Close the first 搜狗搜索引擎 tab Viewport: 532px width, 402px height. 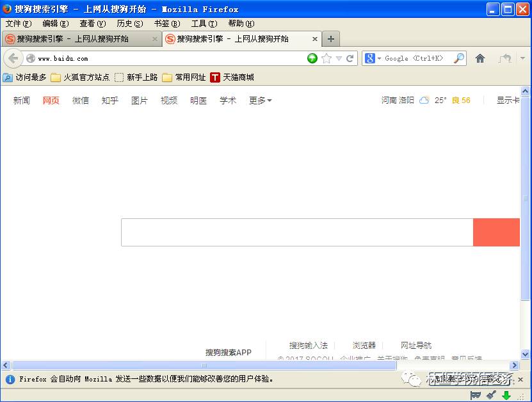[x=155, y=39]
